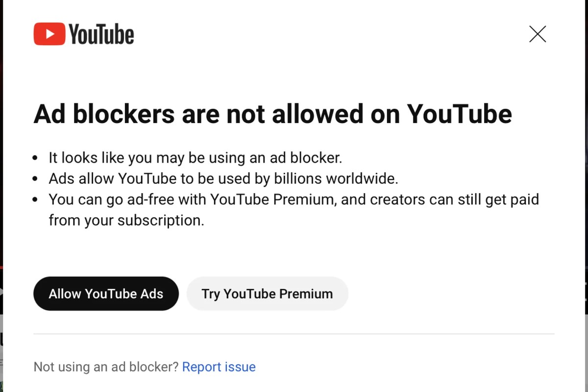Click the 'may be using an ad blocker' line

[x=195, y=158]
